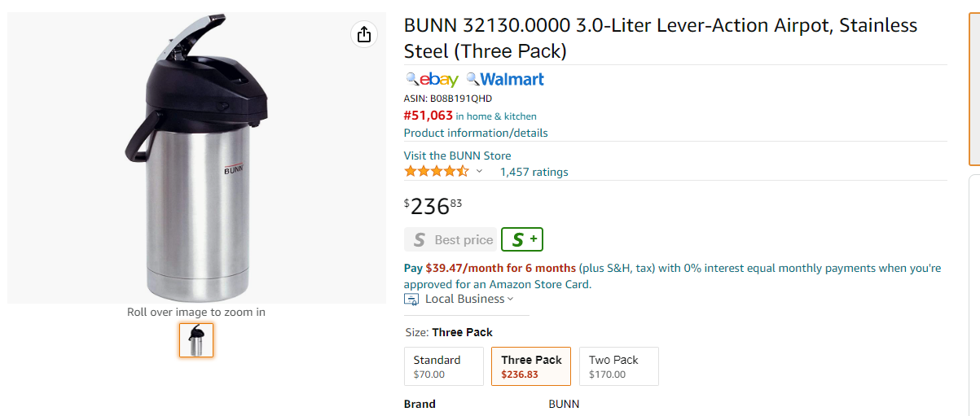Visit the BUNN Store link
Image resolution: width=980 pixels, height=416 pixels.
[x=458, y=155]
